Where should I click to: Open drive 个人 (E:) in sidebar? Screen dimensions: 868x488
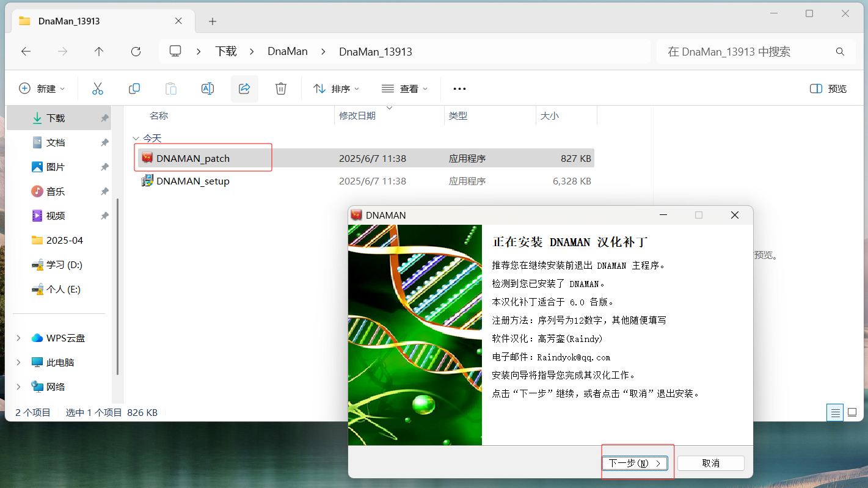click(x=59, y=289)
